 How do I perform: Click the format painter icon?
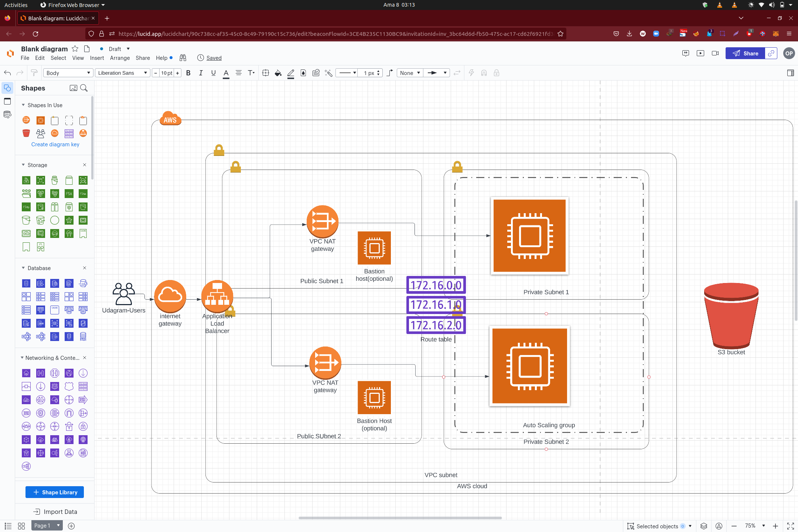point(34,73)
